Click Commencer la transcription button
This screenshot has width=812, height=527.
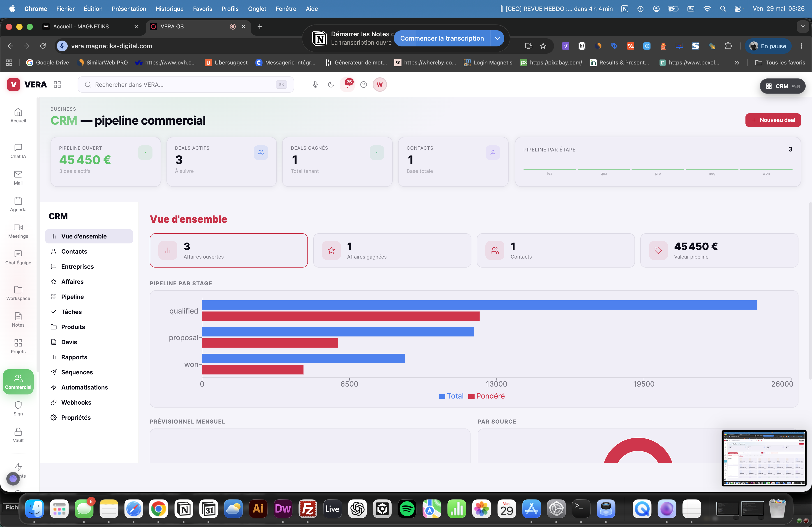click(x=442, y=38)
